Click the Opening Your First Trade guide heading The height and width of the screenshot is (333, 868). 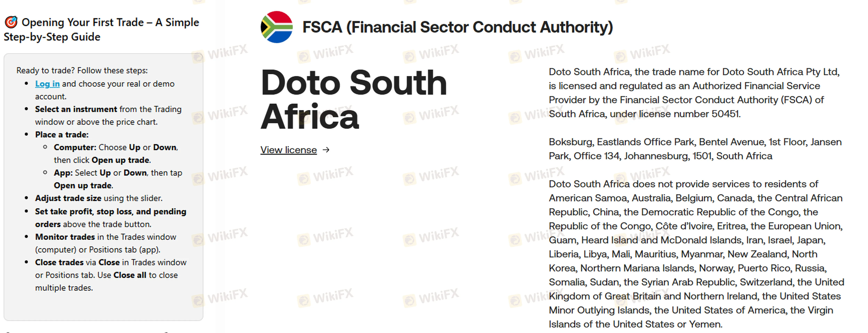point(101,30)
